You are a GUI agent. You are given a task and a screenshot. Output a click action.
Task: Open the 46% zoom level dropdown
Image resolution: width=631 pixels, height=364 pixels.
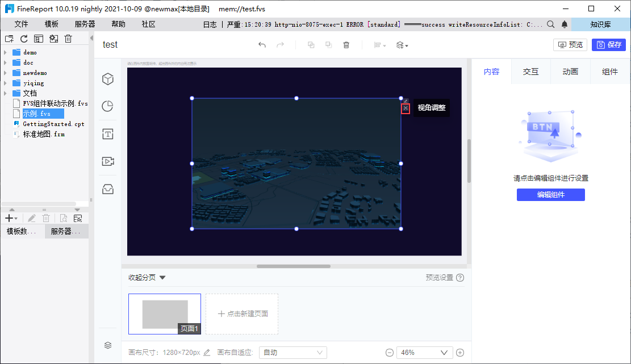point(424,353)
